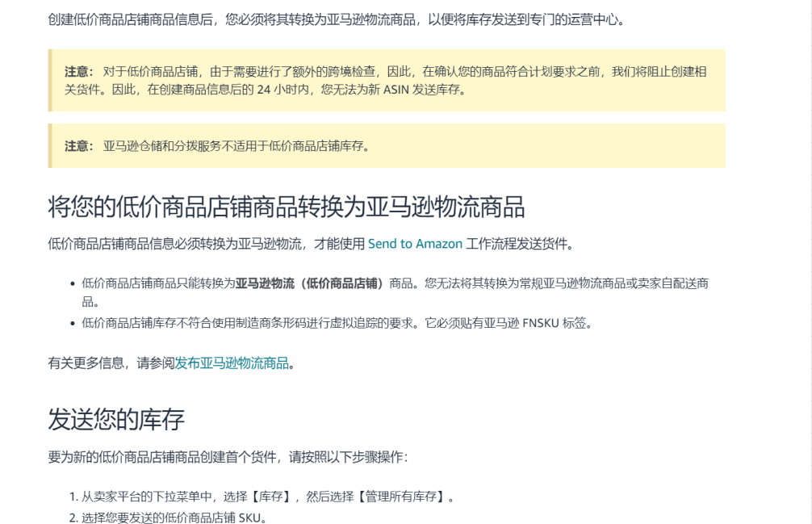Click step 1 mentioning 【管理所有库存】

267,497
